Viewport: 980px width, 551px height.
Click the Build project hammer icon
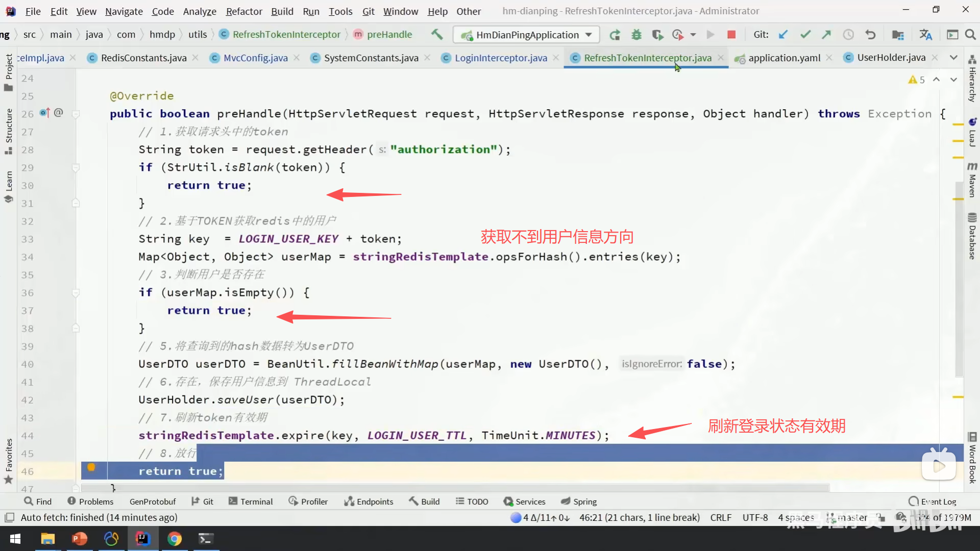tap(436, 34)
